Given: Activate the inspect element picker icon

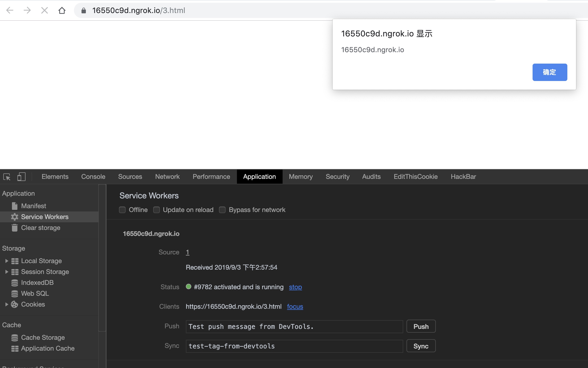Looking at the screenshot, I should point(7,177).
